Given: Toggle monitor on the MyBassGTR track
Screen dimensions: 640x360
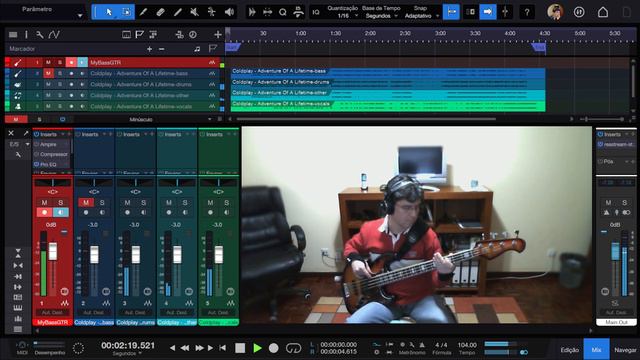Looking at the screenshot, I should coord(82,62).
